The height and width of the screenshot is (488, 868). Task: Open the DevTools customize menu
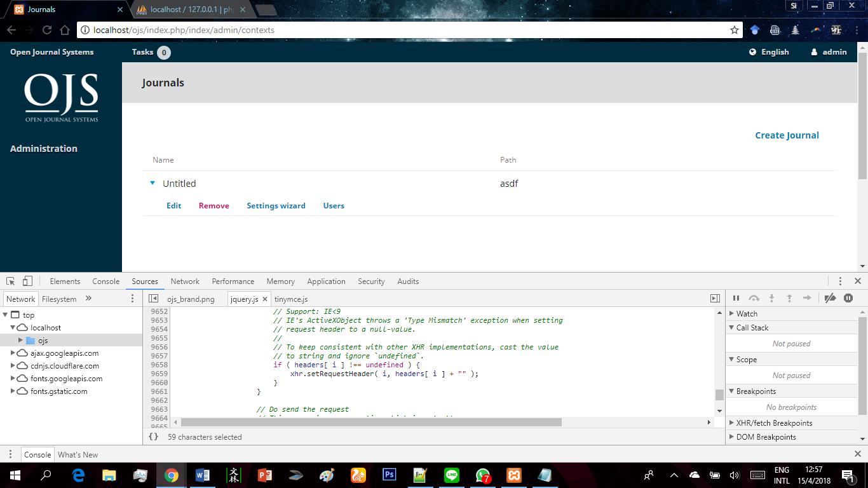tap(840, 281)
